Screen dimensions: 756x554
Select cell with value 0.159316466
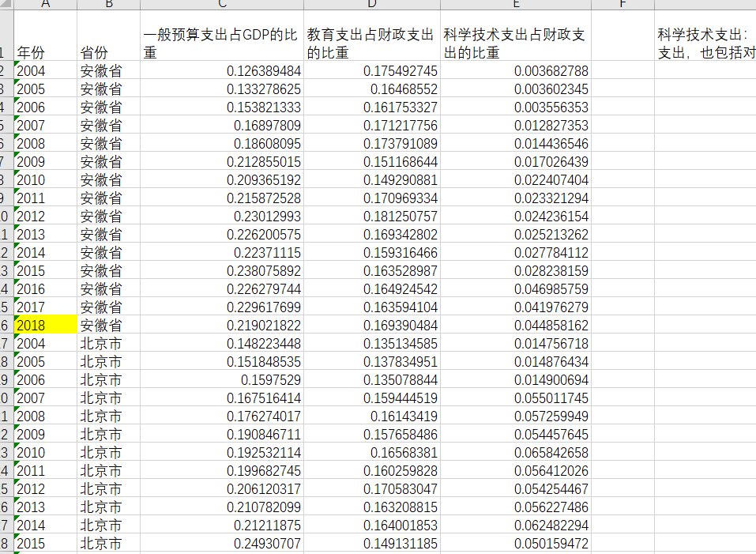(x=372, y=252)
